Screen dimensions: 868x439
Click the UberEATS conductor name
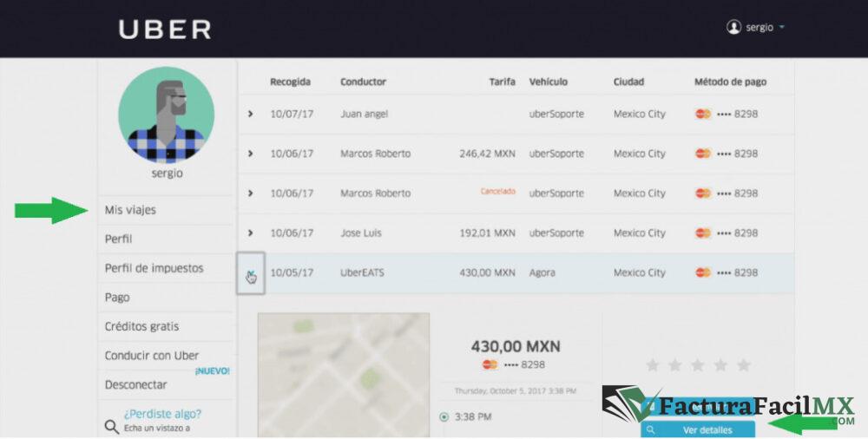pos(362,272)
